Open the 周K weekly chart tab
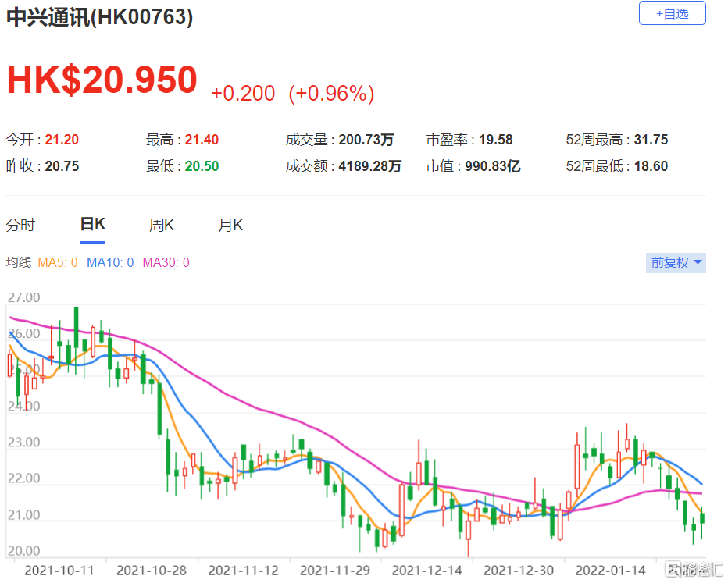The height and width of the screenshot is (583, 728). point(161,226)
